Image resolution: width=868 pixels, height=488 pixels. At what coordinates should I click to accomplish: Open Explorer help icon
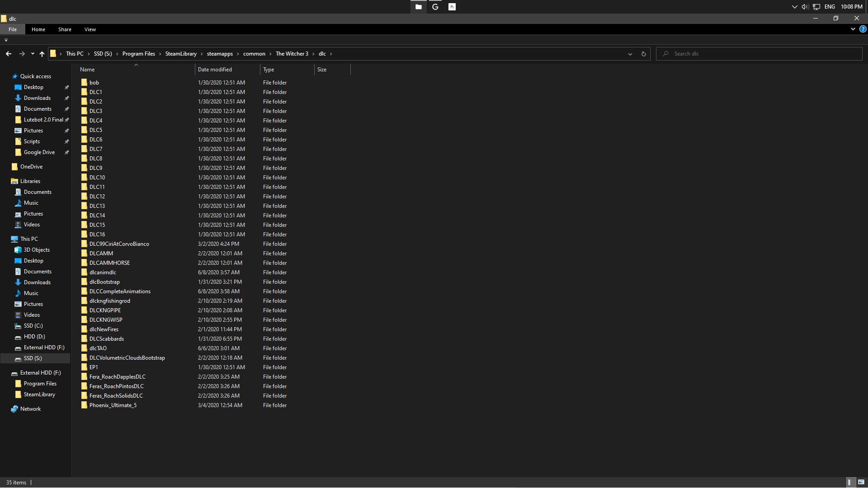coord(863,29)
